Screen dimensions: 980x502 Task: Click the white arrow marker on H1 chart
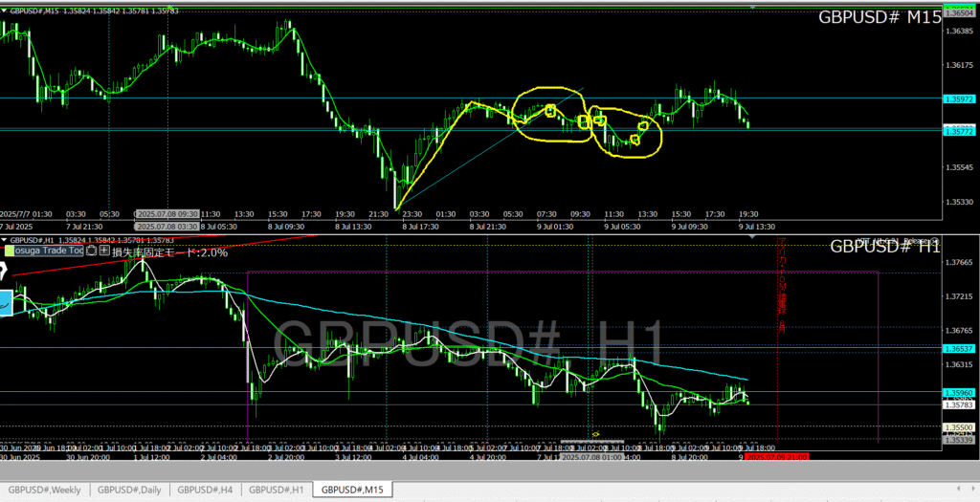click(x=5, y=271)
